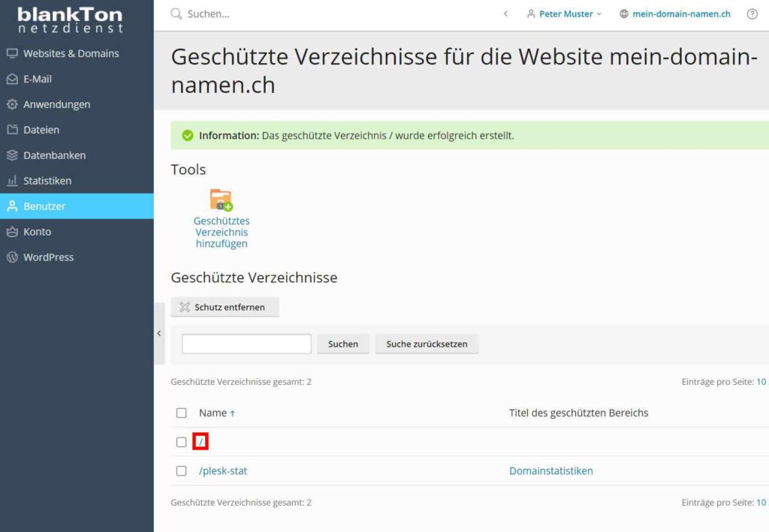Toggle the select-all checkbox next to Name

[181, 413]
